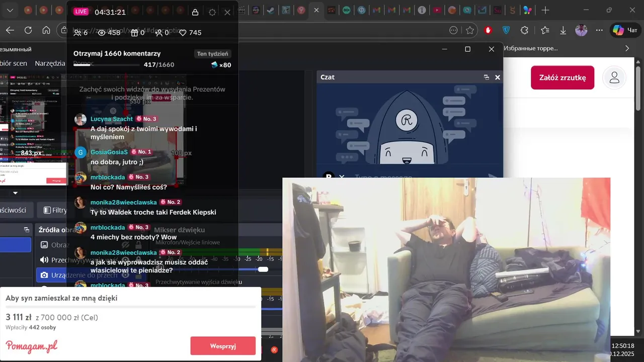Open browser settings three-dots menu

(599, 30)
